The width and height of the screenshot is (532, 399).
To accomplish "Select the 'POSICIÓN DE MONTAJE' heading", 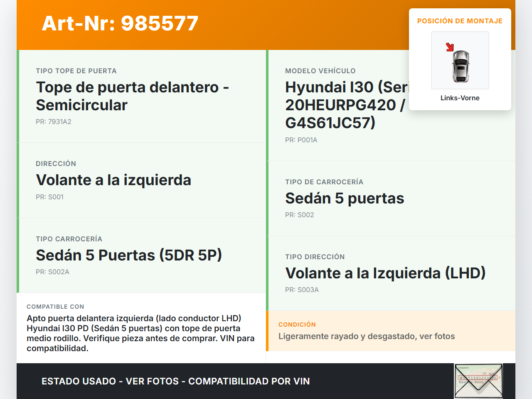I will point(460,21).
